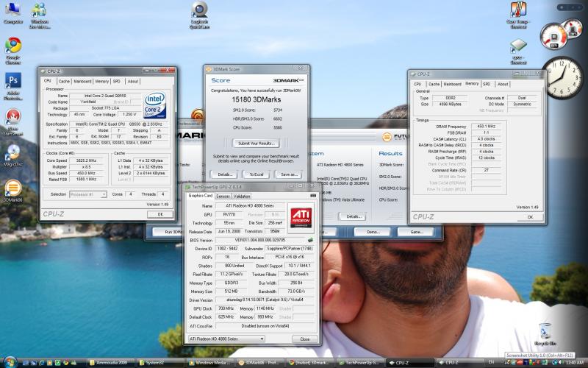Click the Ammoudia 2009 taskbar button
The width and height of the screenshot is (588, 368).
111,363
